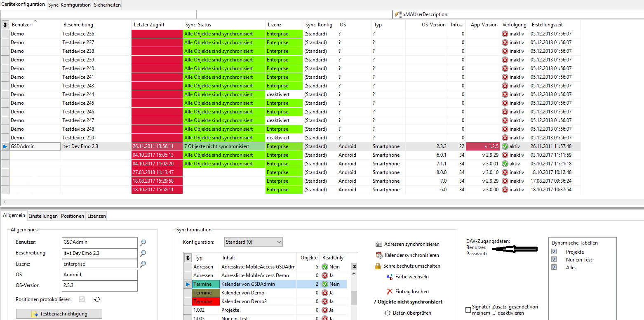Click green aktiv icon in GSDAdmin row
The image size is (644, 320).
coord(505,146)
